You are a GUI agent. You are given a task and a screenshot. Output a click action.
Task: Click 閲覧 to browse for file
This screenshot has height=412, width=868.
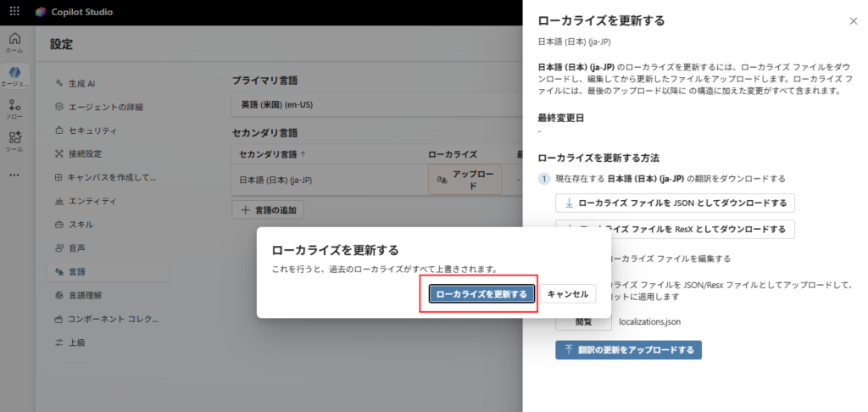tap(583, 322)
